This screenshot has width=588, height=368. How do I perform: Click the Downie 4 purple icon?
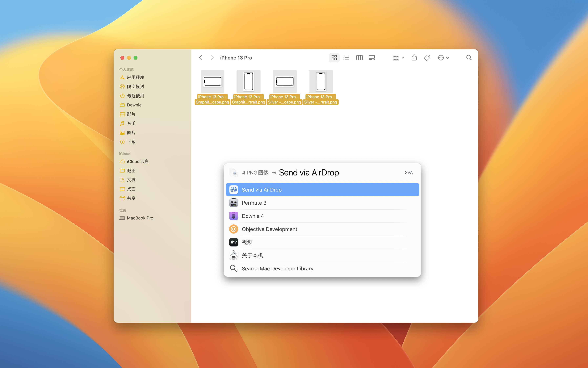click(x=233, y=216)
